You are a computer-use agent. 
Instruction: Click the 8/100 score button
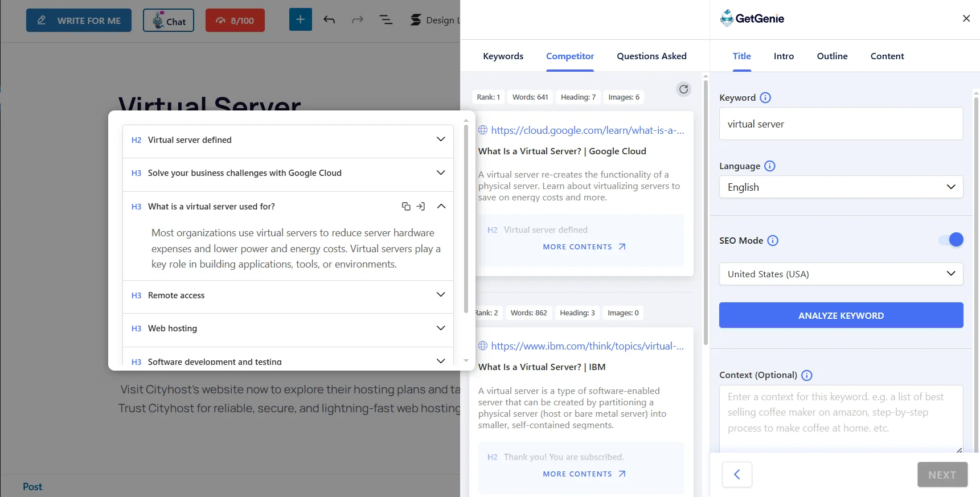coord(235,20)
